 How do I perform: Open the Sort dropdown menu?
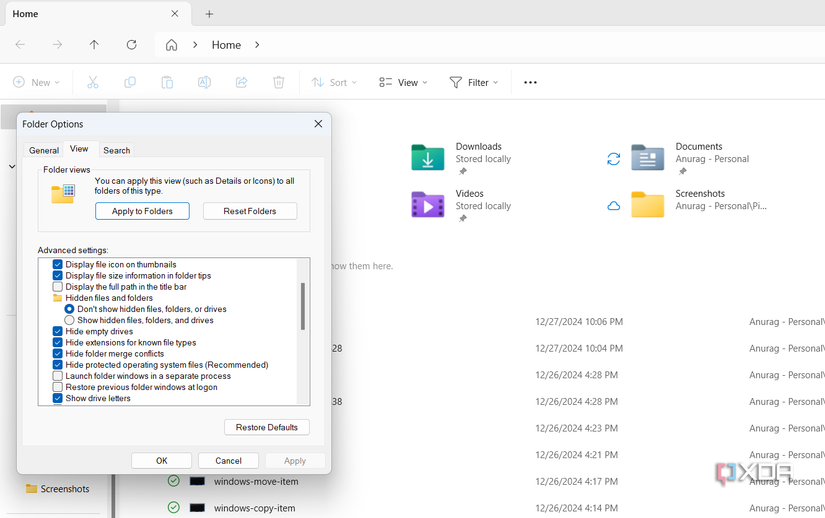pos(334,83)
